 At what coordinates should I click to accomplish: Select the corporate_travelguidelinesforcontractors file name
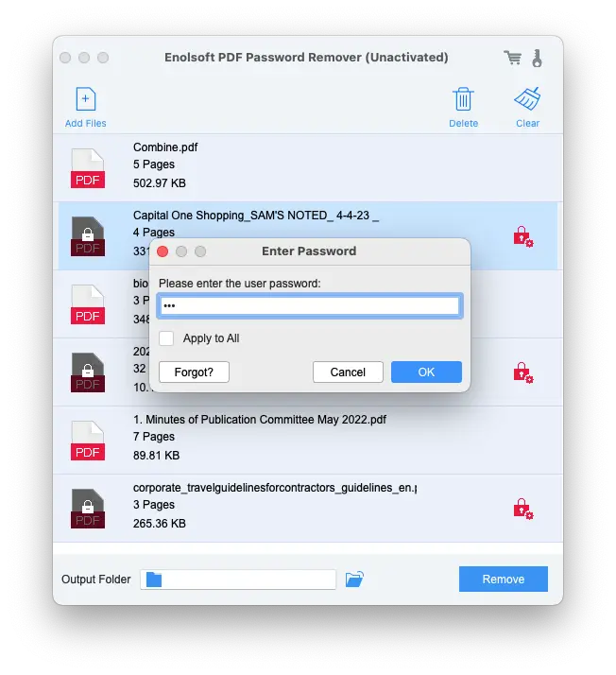[275, 487]
